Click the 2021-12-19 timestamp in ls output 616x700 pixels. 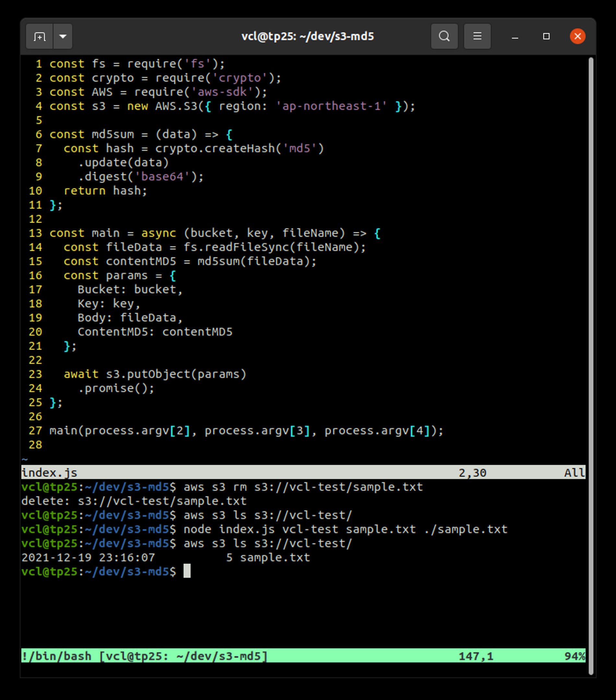tap(56, 557)
